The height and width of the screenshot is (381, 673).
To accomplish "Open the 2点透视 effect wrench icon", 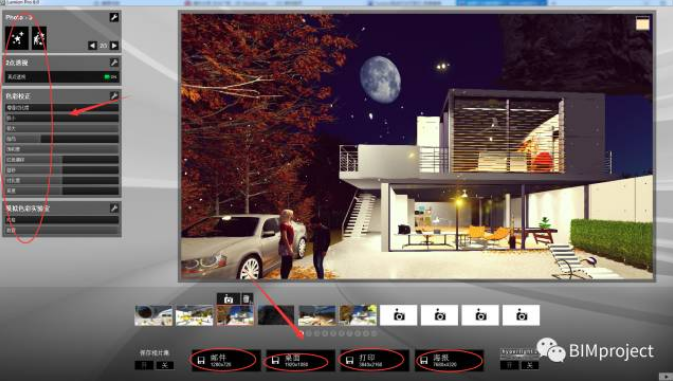I will [114, 63].
